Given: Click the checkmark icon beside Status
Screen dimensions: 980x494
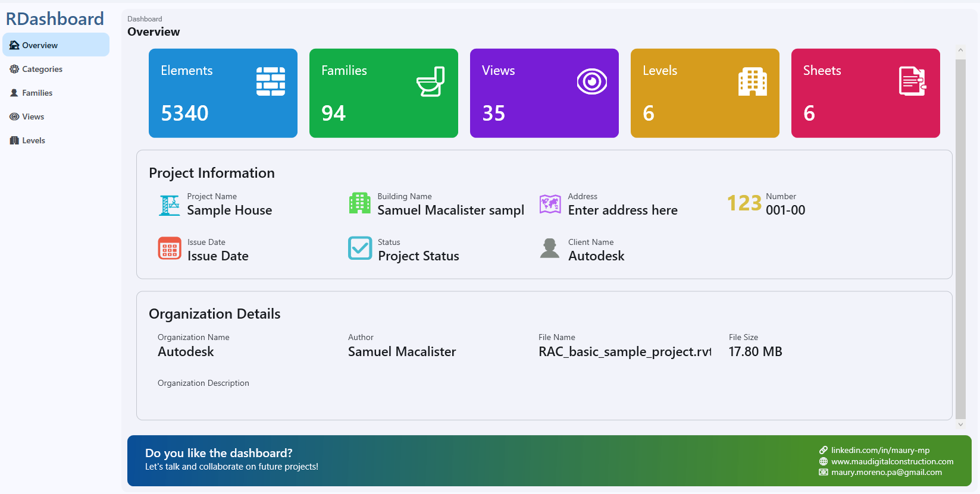Looking at the screenshot, I should (x=360, y=248).
